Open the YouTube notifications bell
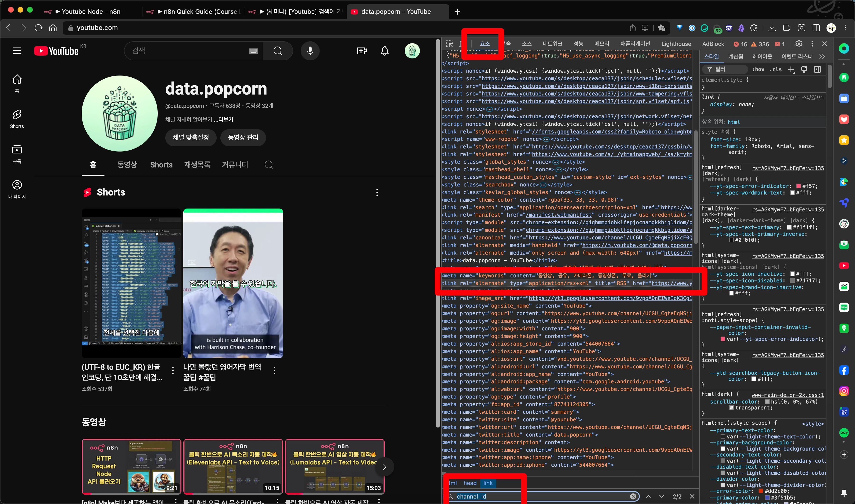The image size is (855, 504). (x=385, y=51)
